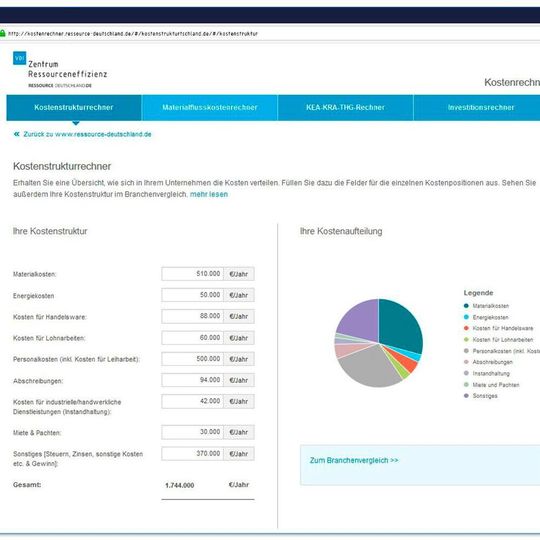
Task: Click the Zentrum Ressourceneffizienz logo text
Action: coord(68,69)
